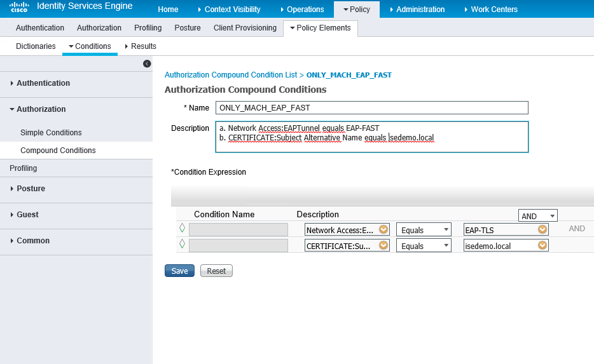Screen dimensions: 594x364
Task: Select Simple Conditions in sidebar
Action: [x=51, y=133]
